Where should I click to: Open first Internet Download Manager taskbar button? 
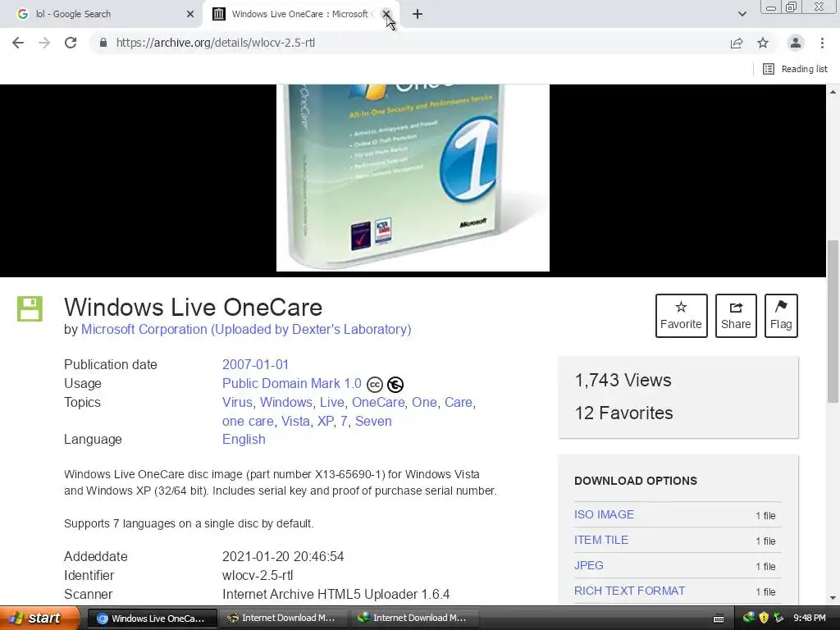(x=282, y=619)
